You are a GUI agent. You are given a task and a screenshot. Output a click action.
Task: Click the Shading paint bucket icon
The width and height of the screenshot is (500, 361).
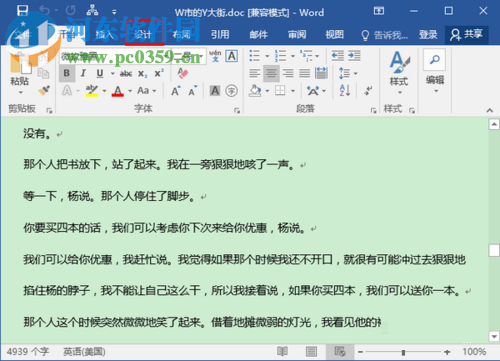pyautogui.click(x=255, y=90)
